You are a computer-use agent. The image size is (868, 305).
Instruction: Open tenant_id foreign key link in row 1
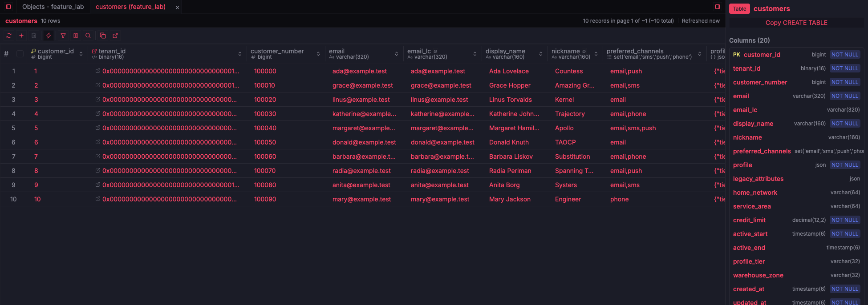97,71
